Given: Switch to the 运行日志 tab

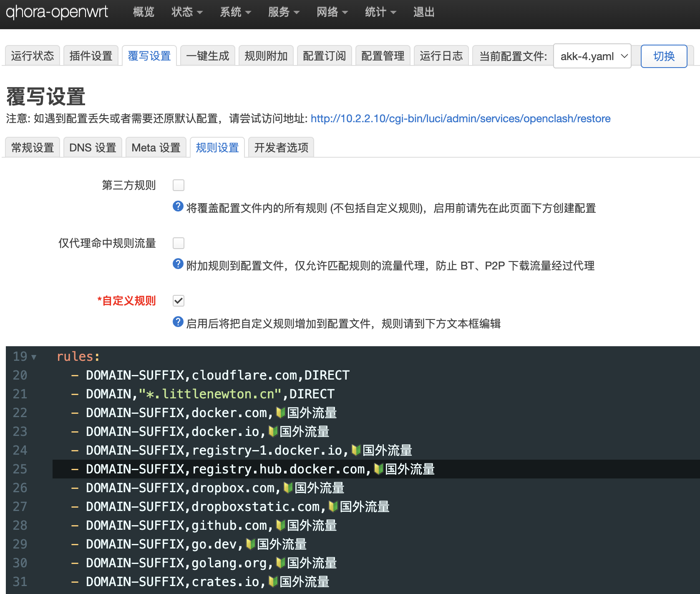Looking at the screenshot, I should tap(441, 56).
